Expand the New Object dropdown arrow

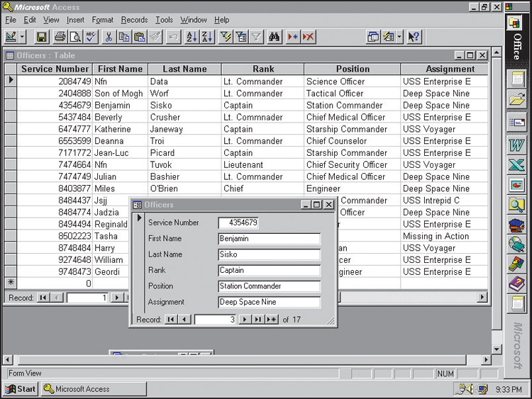[399, 37]
